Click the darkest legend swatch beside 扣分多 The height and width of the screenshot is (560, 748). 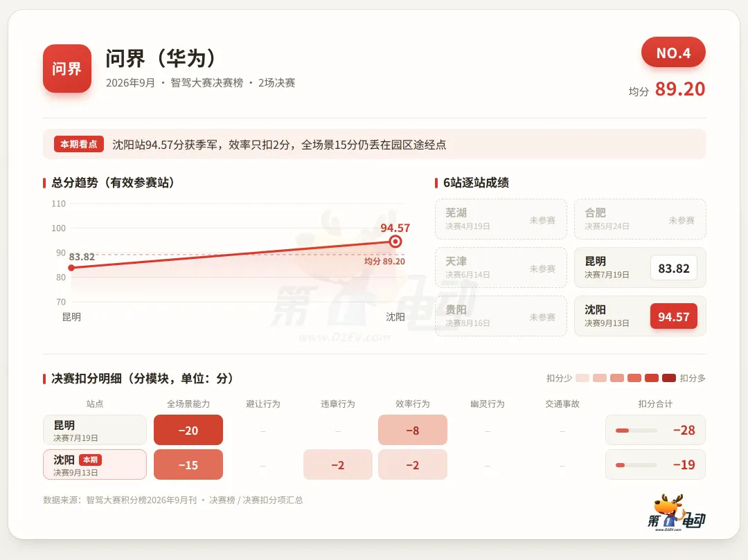(669, 378)
